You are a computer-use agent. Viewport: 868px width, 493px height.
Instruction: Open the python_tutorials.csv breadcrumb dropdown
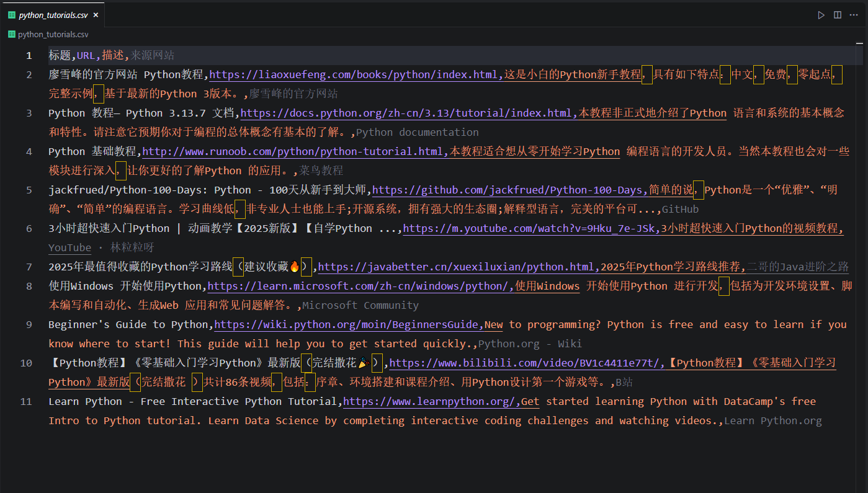coord(53,35)
